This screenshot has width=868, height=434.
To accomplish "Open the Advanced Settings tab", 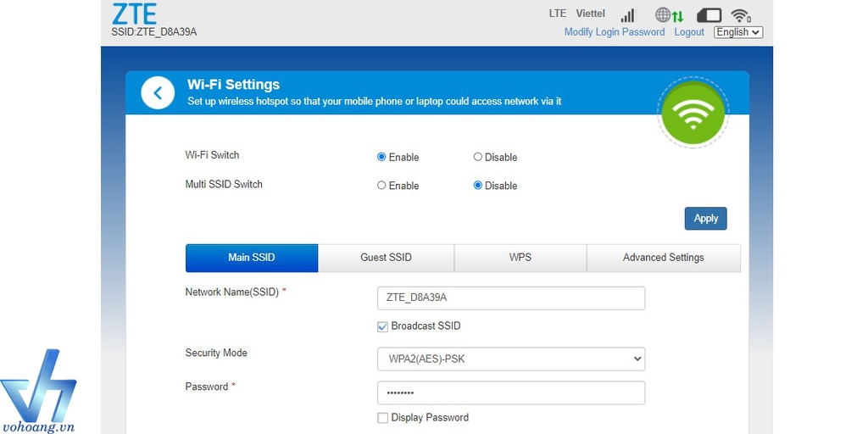I will click(663, 258).
